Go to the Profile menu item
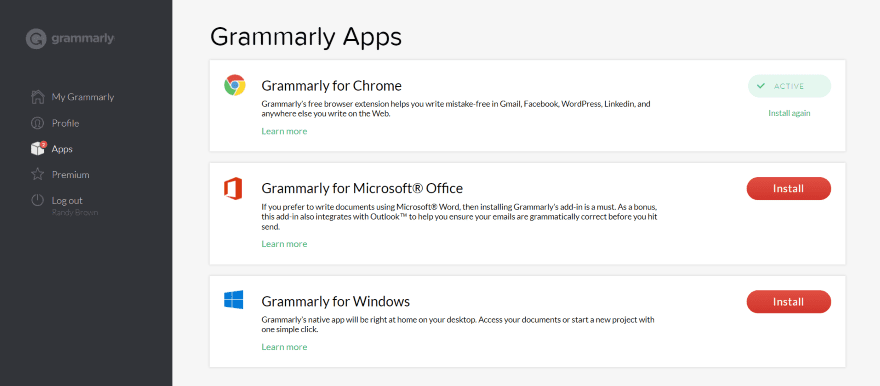 (x=66, y=123)
